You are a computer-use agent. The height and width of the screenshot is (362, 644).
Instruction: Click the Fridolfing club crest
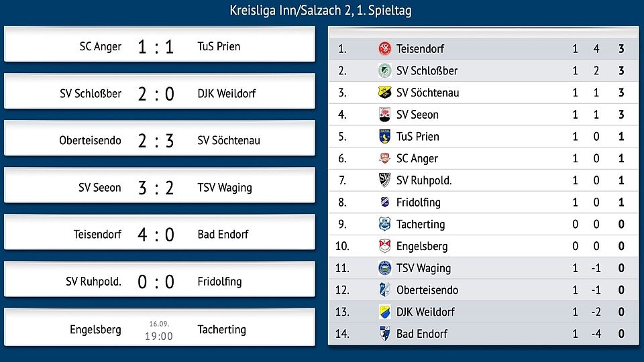384,202
